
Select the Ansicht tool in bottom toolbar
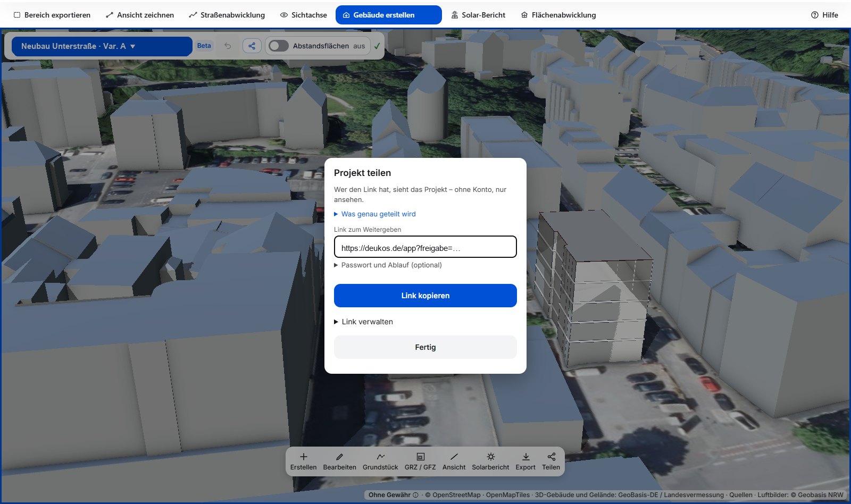click(454, 461)
